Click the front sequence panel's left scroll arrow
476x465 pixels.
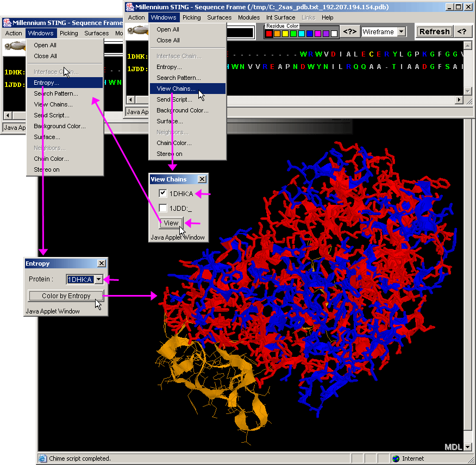131,99
